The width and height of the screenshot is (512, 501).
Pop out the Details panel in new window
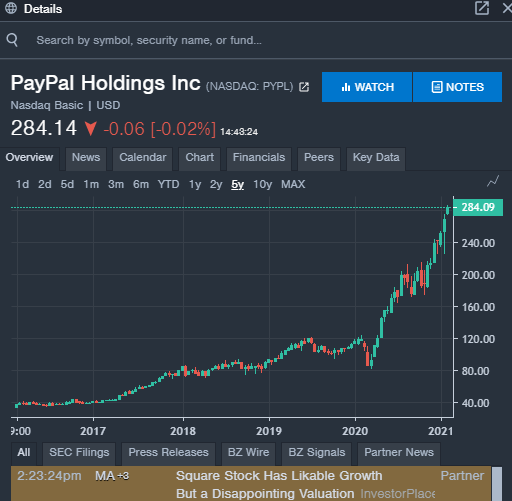(x=482, y=8)
